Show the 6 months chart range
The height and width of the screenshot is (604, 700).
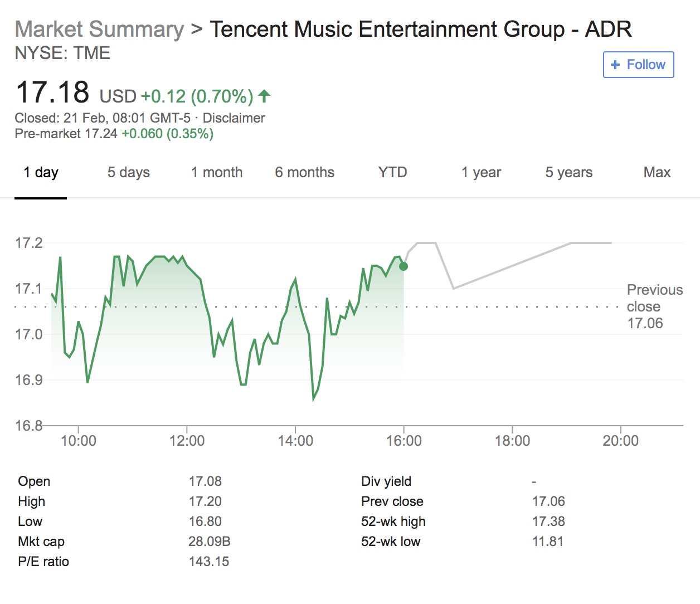(304, 173)
